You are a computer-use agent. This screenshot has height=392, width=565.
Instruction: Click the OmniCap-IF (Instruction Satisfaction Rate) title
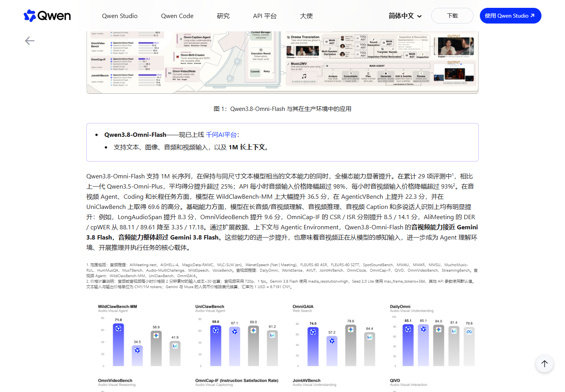(x=237, y=380)
